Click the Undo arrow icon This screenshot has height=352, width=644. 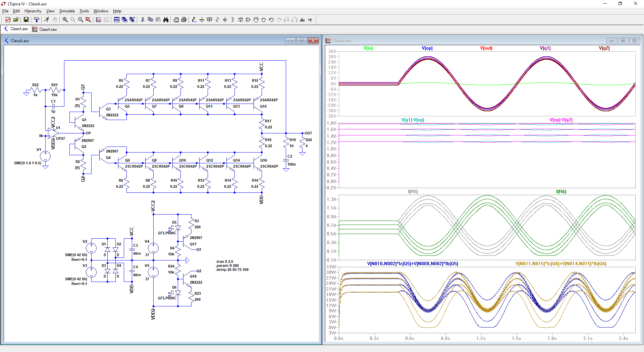coord(271,20)
